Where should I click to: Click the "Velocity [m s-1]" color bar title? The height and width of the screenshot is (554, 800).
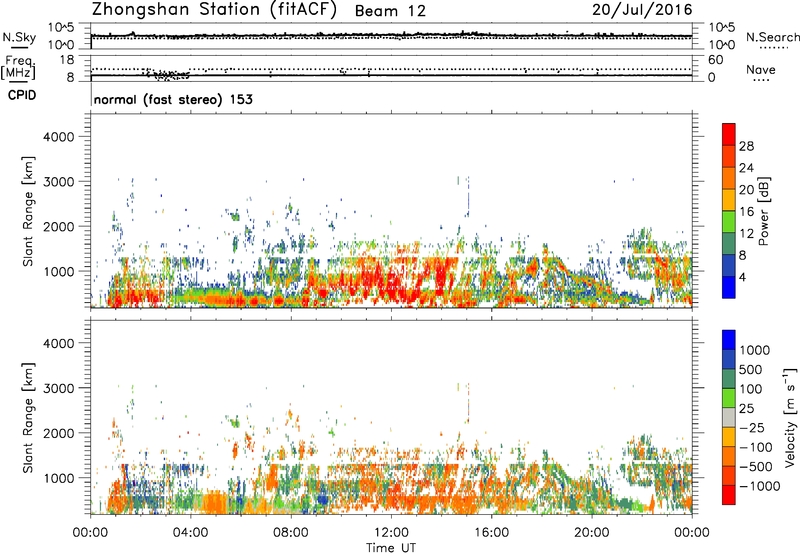coord(790,417)
